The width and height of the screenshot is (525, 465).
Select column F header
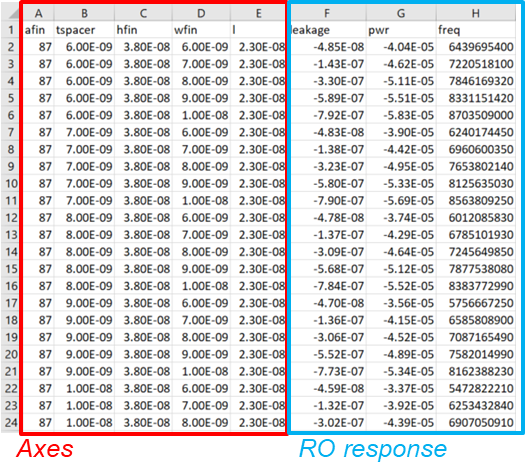click(327, 13)
